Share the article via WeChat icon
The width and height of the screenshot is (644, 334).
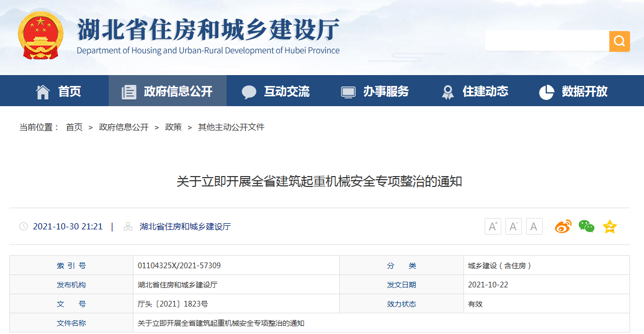pyautogui.click(x=586, y=226)
